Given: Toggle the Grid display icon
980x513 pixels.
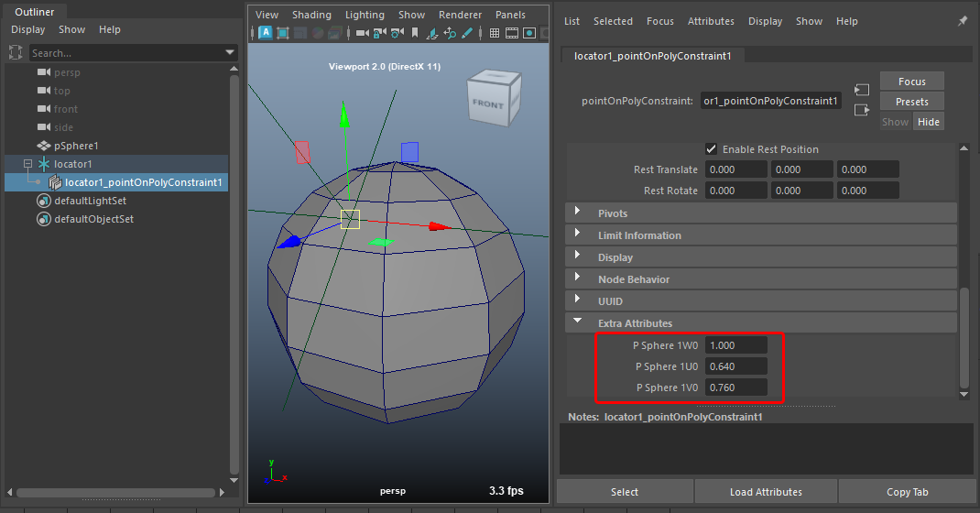Looking at the screenshot, I should click(495, 33).
